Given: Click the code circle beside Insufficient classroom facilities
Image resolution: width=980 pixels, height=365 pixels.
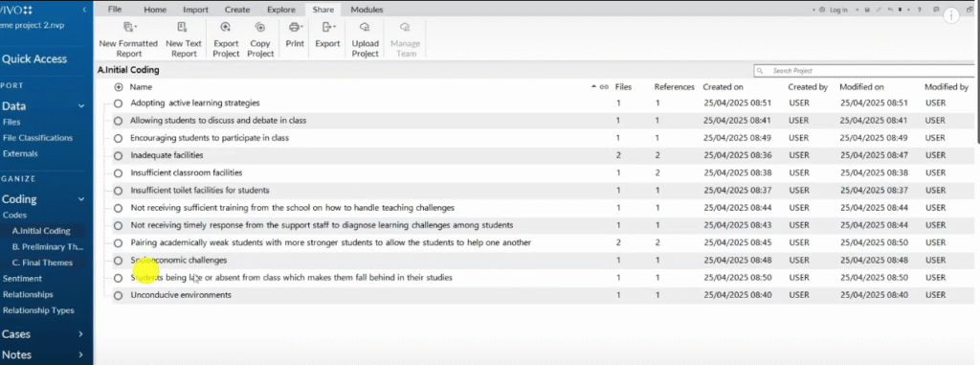Looking at the screenshot, I should [118, 173].
